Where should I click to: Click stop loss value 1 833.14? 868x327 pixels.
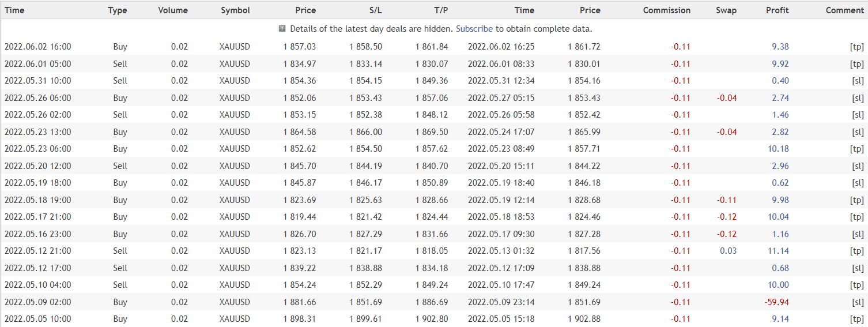tap(365, 64)
